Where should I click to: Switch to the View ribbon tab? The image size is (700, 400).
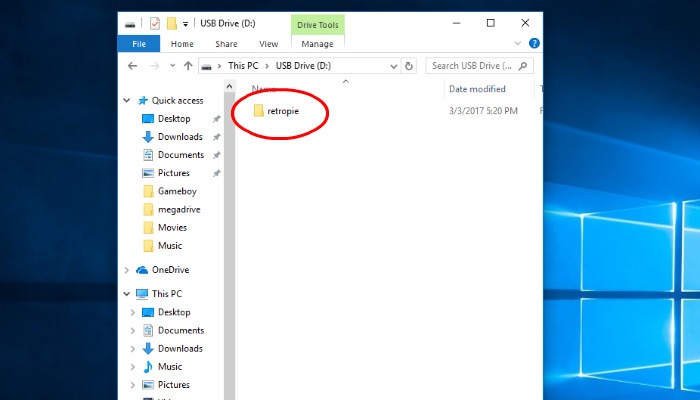point(268,44)
